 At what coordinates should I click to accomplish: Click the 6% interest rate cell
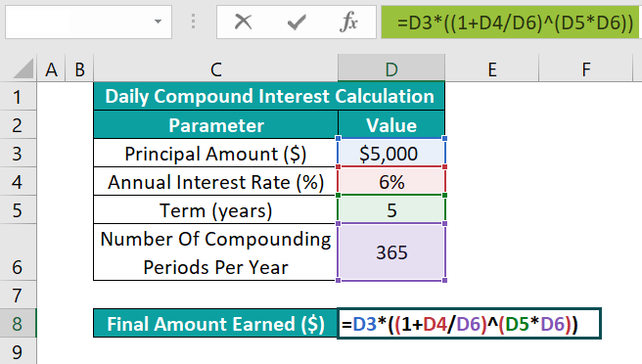click(391, 181)
